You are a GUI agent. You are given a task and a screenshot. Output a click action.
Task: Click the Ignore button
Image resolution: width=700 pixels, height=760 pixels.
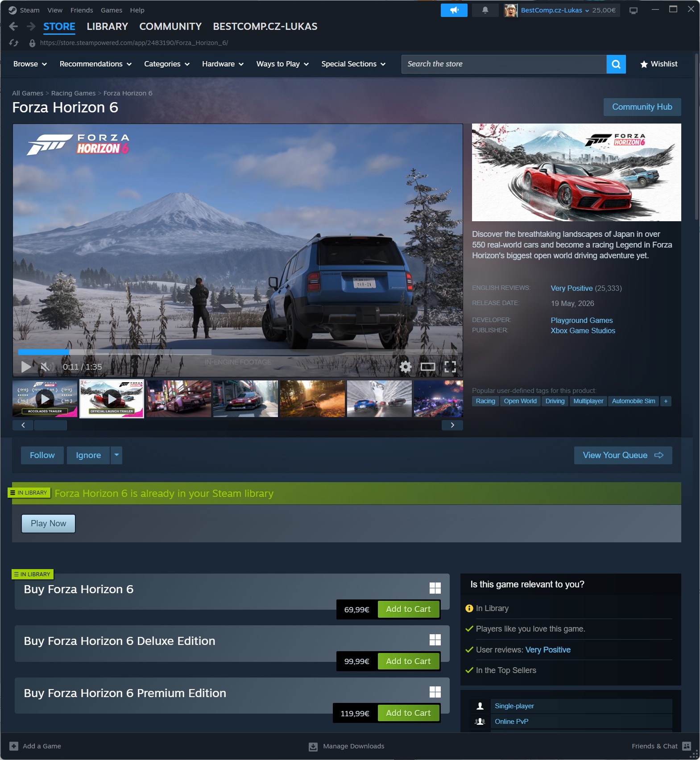coord(88,455)
